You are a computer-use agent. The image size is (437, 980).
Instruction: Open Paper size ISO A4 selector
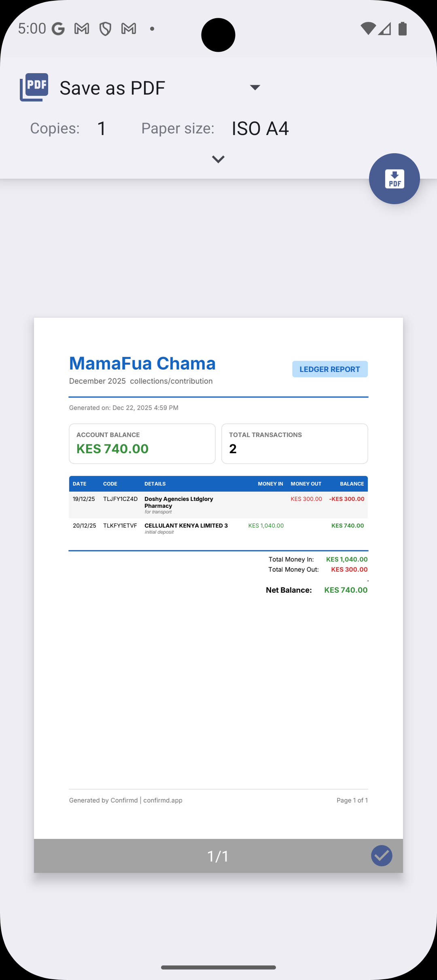coord(260,129)
